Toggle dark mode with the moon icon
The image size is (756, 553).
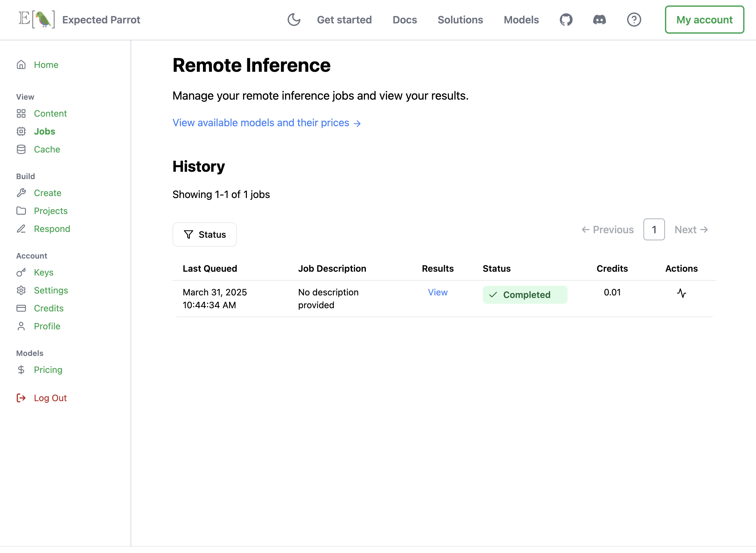coord(294,20)
